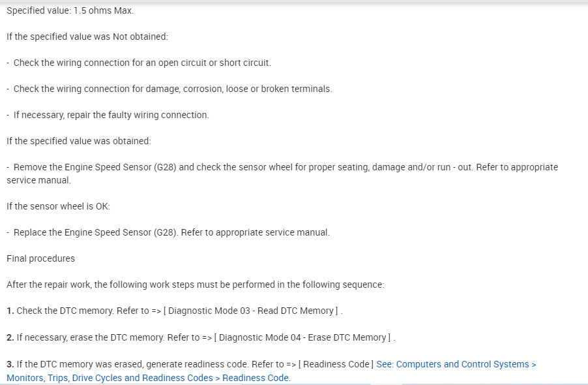The height and width of the screenshot is (385, 588).
Task: Click 'Replace the Engine Speed Sensor (G28)' sentence
Action: tap(96, 232)
